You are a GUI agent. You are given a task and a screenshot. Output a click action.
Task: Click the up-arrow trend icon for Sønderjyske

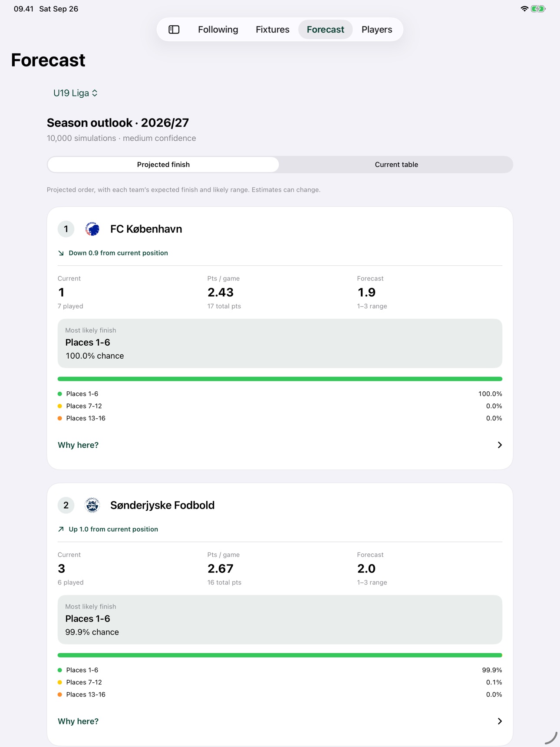pos(61,529)
